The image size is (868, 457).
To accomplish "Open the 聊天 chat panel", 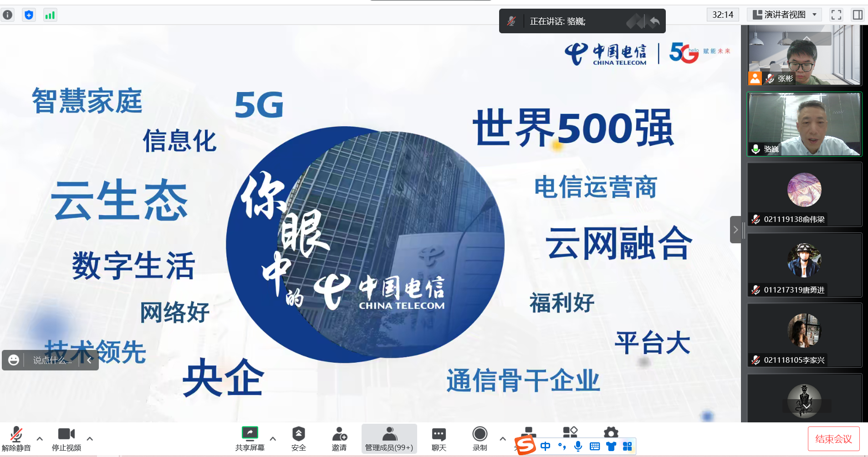I will click(439, 439).
